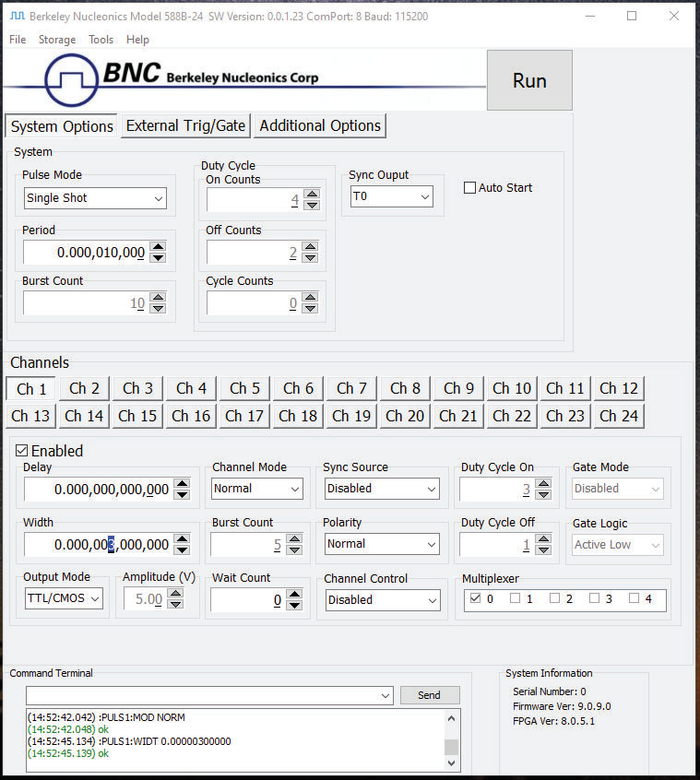Increment the Off Counts spinner
The height and width of the screenshot is (780, 700).
pyautogui.click(x=311, y=247)
